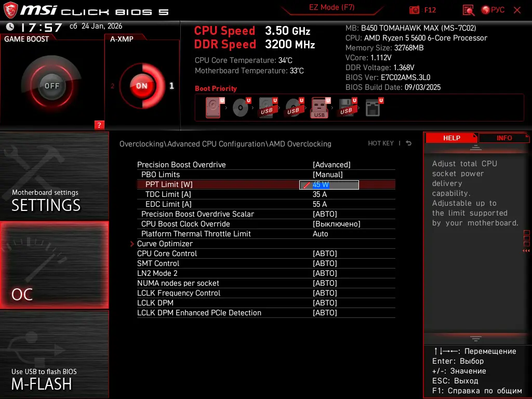Viewport: 532px width, 399px height.
Task: Click the HOT KEY button
Action: [x=381, y=143]
